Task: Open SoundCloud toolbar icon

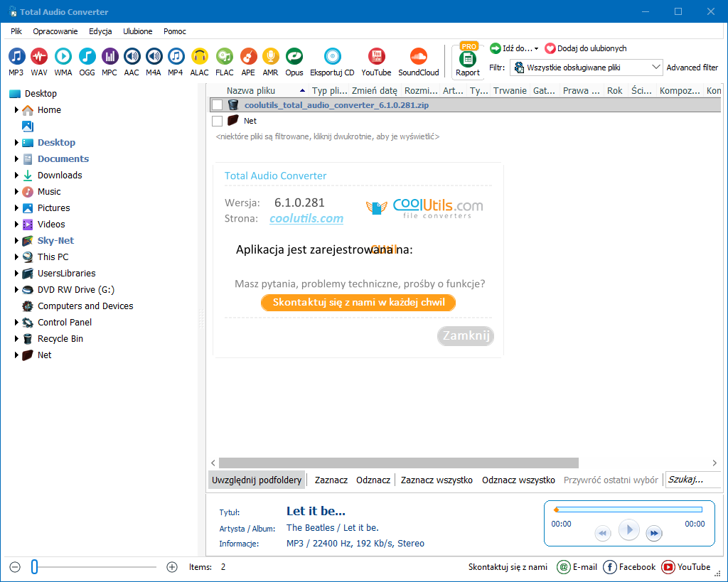Action: click(x=419, y=57)
